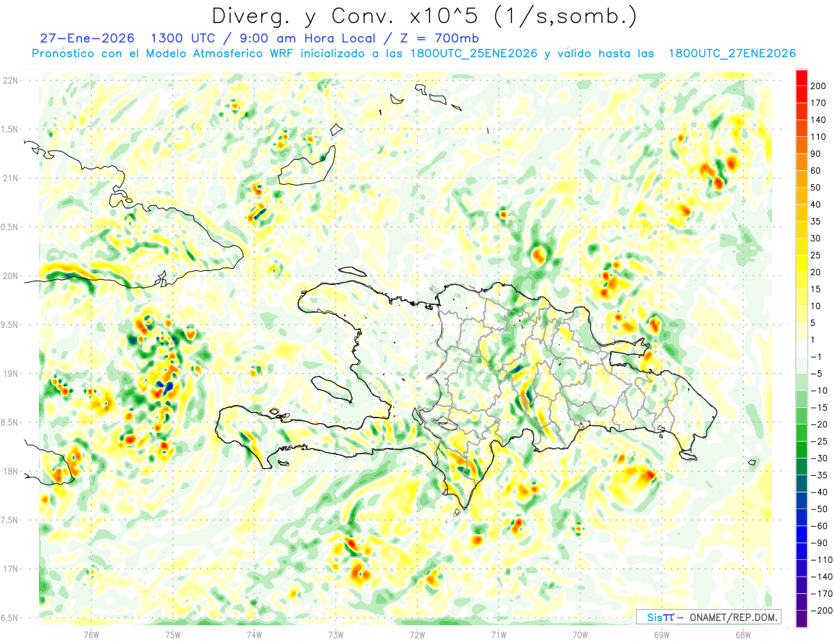Click the "-140" colorbar label
The width and height of the screenshot is (834, 644).
pyautogui.click(x=821, y=577)
